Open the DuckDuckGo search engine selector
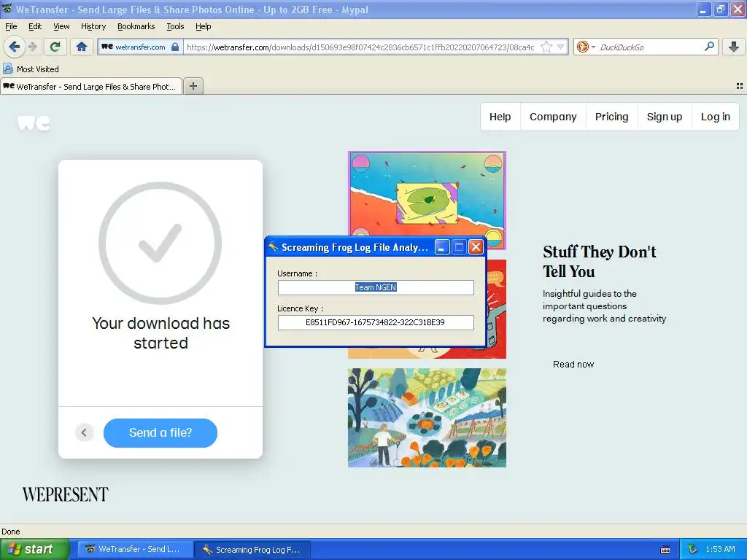 pos(586,47)
